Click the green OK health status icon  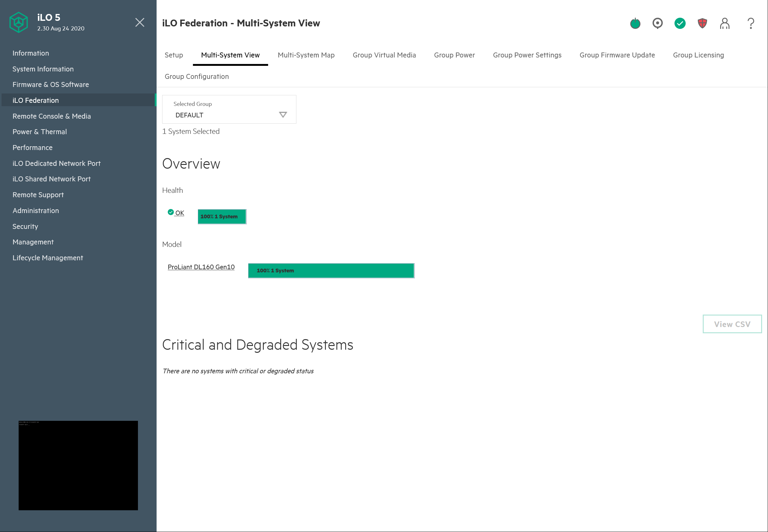point(171,212)
